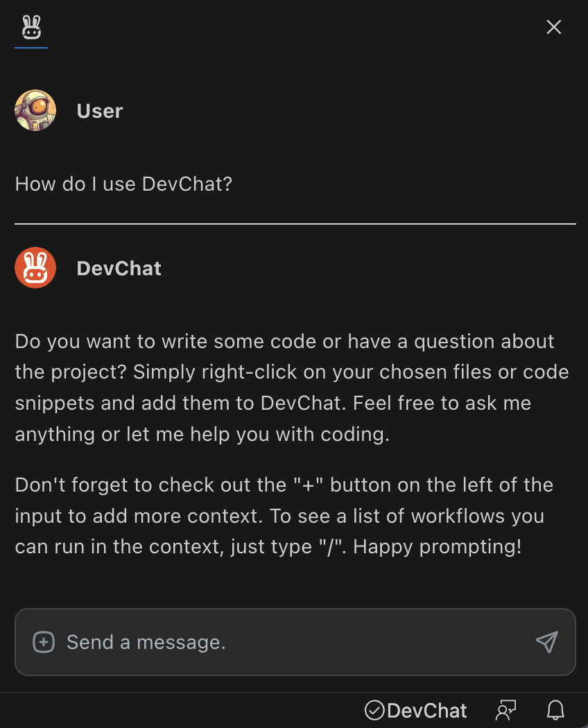
Task: Select the User message heading
Action: pos(99,110)
